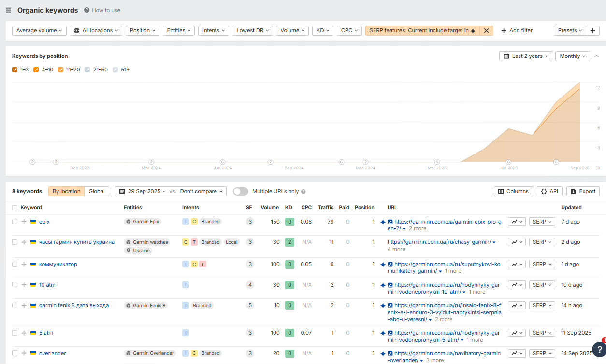
Task: Click the AI sparkle icon in SERP filter
Action: 473,31
